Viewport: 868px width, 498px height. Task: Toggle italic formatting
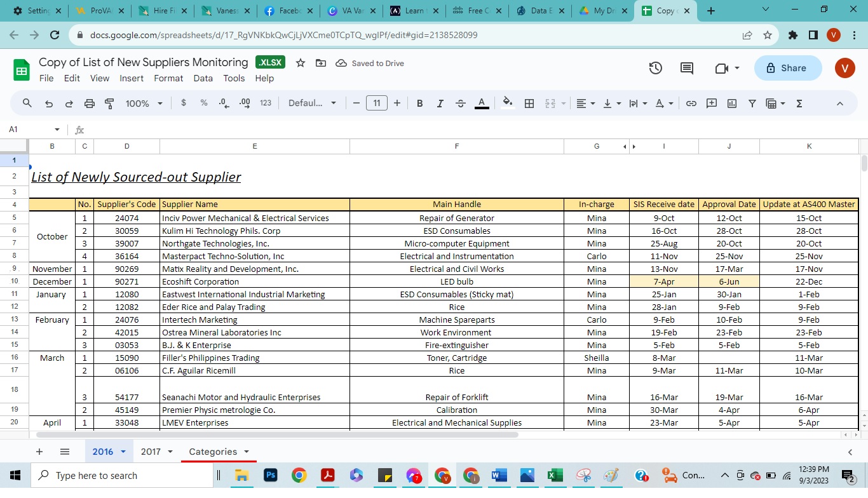pos(440,104)
